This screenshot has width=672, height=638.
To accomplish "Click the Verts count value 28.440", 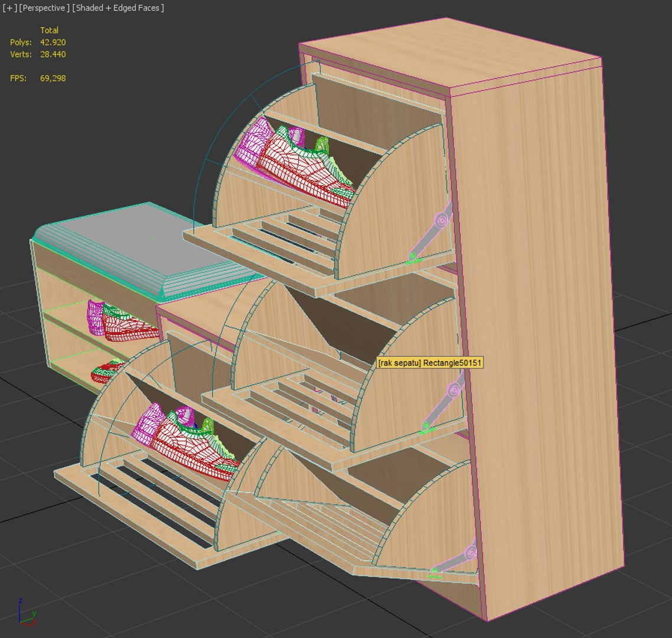I will (x=53, y=54).
